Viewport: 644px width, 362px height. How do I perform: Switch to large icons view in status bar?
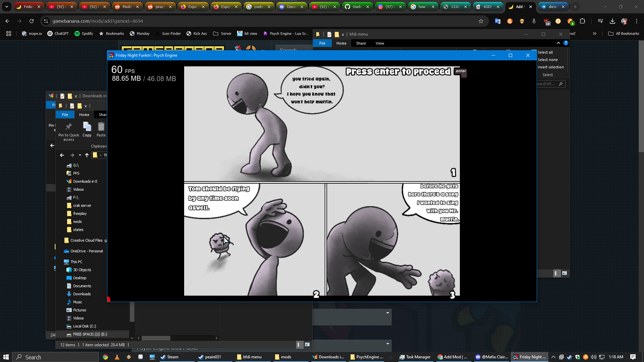pyautogui.click(x=307, y=345)
